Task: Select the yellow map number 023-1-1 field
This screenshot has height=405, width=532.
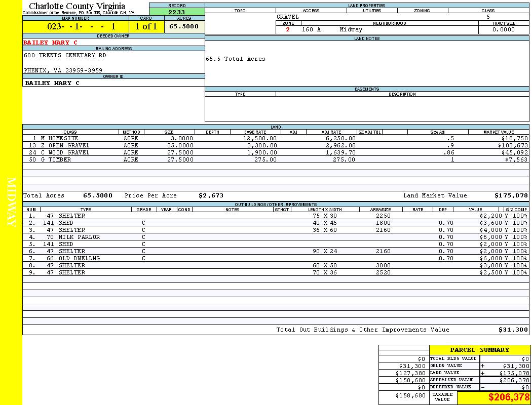Action: tap(81, 27)
